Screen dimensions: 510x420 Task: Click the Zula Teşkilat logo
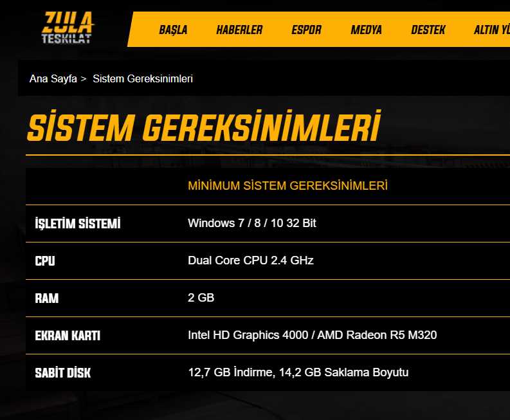tap(68, 28)
